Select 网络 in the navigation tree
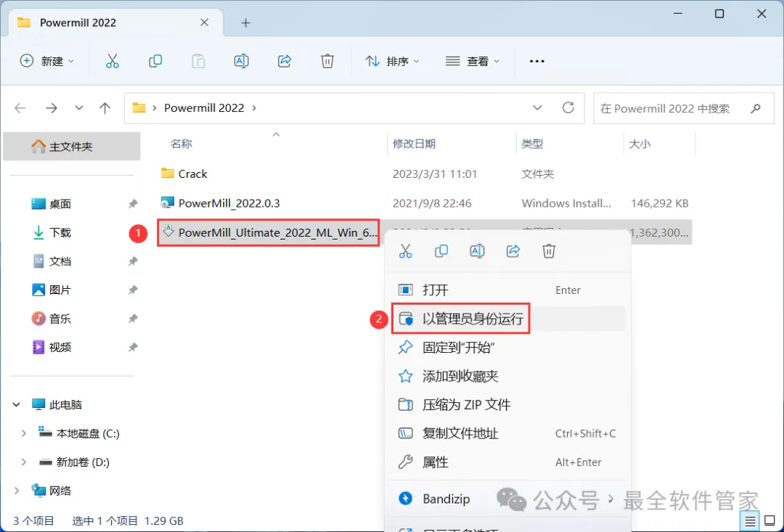Viewport: 784px width, 532px height. 52,491
